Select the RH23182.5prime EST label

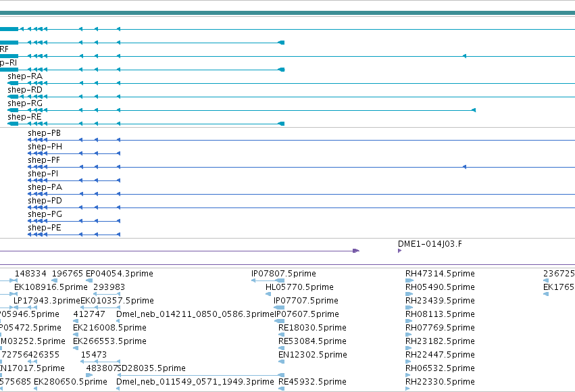(x=440, y=341)
